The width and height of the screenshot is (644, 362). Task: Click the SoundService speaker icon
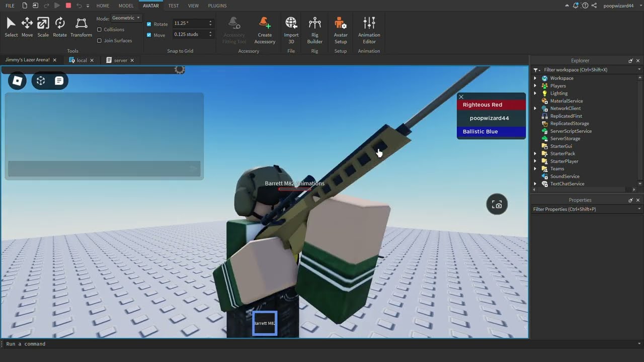[x=544, y=176]
